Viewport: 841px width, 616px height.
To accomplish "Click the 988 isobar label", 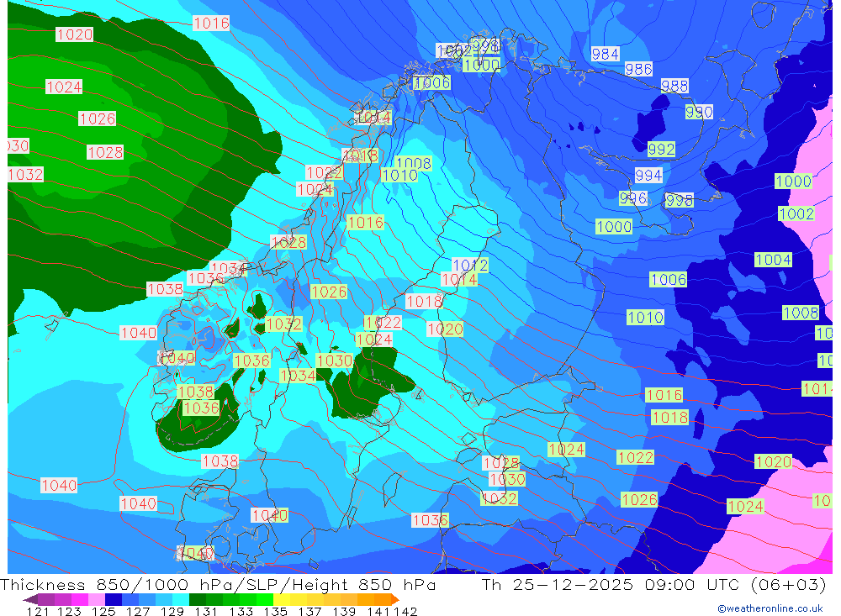I will pyautogui.click(x=674, y=86).
